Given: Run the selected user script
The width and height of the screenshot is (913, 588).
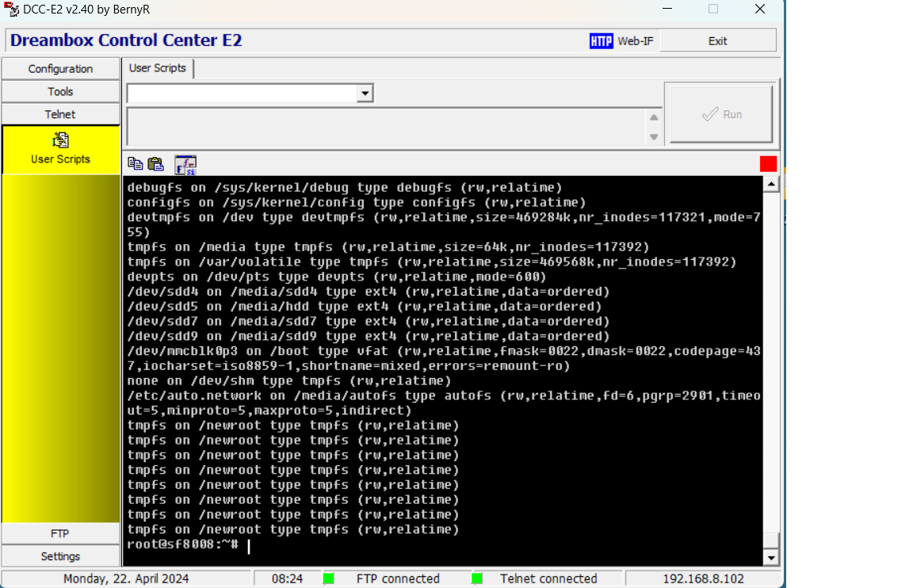Looking at the screenshot, I should pos(721,114).
